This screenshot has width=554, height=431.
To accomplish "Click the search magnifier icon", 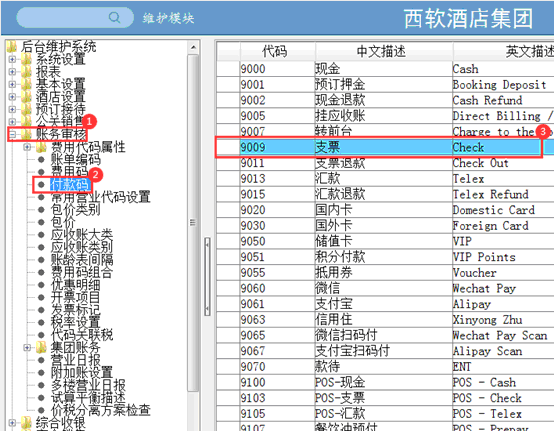I will coord(114,17).
